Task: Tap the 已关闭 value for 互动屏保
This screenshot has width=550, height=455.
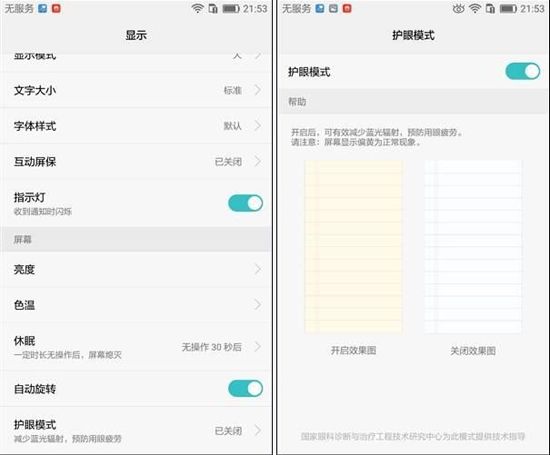Action: 228,162
